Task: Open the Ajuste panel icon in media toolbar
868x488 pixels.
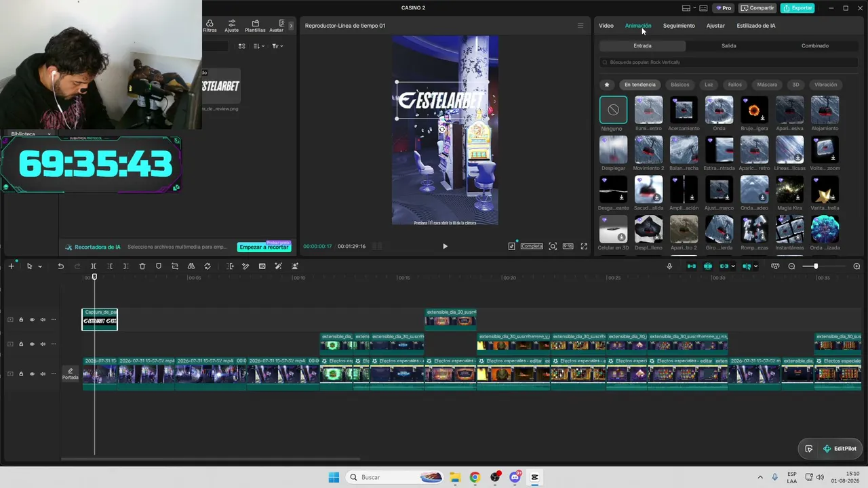Action: [231, 26]
